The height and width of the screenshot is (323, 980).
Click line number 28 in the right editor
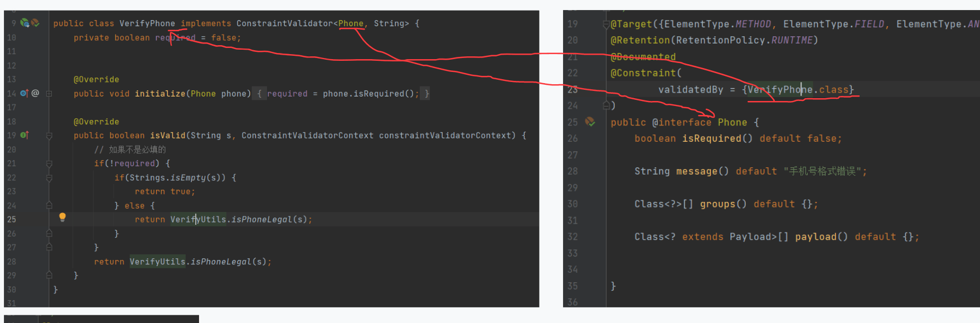pos(573,171)
